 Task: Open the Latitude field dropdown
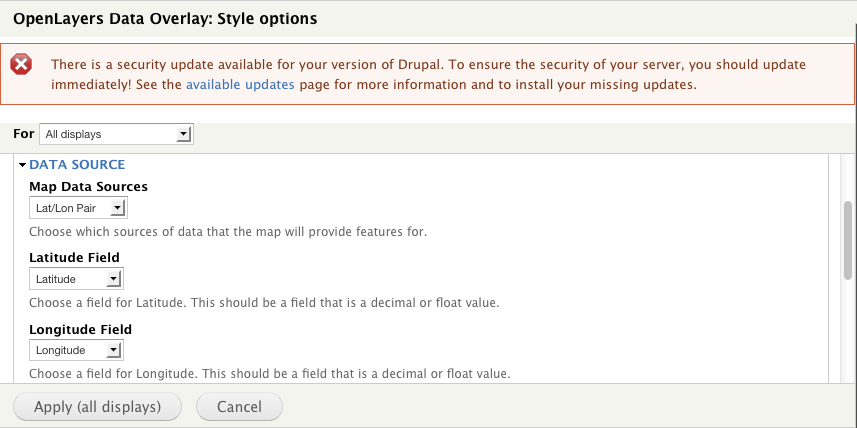(x=76, y=279)
